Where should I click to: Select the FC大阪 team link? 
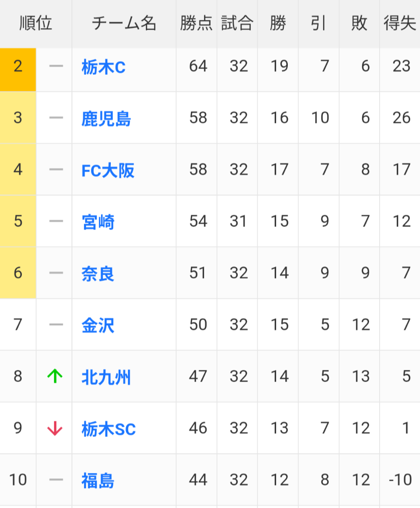(108, 171)
